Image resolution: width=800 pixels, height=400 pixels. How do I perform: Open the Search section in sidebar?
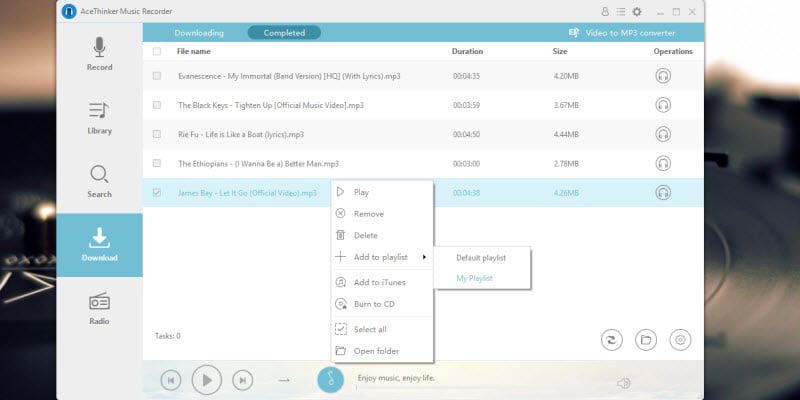99,181
